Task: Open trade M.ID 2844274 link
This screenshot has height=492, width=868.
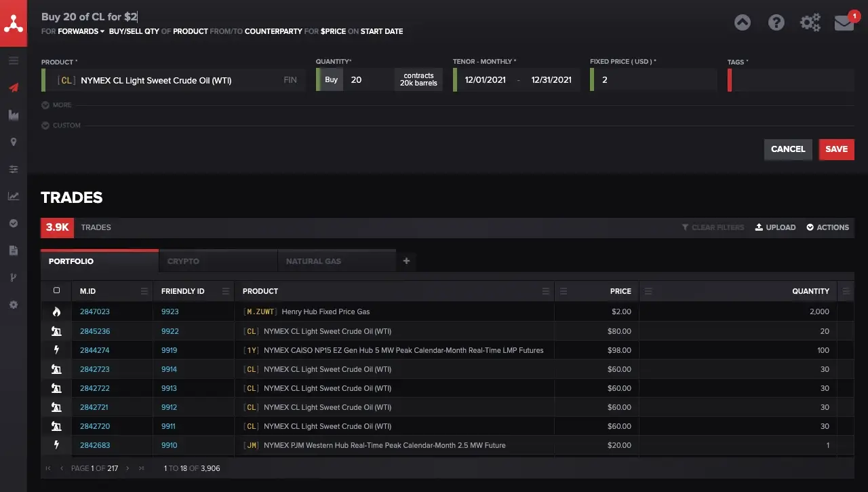Action: pos(95,350)
